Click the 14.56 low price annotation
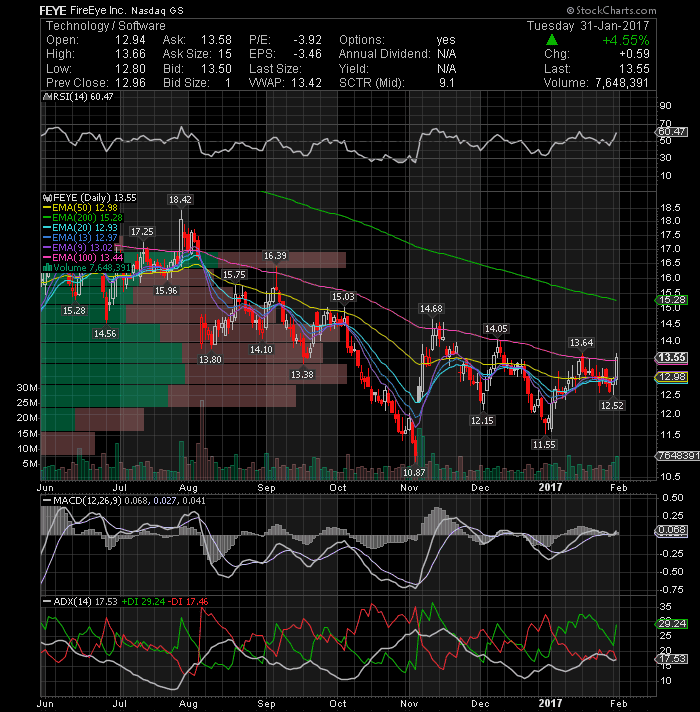Screen dimensions: 700x712 [105, 334]
